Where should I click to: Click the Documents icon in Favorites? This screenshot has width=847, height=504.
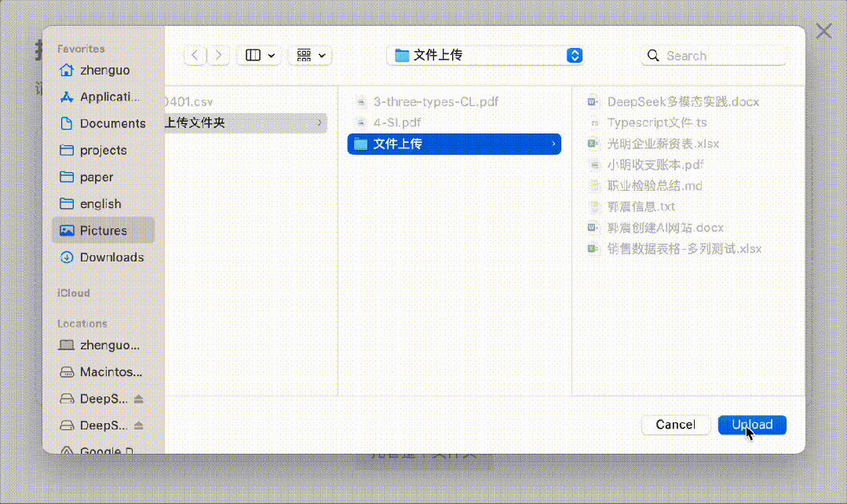[67, 123]
